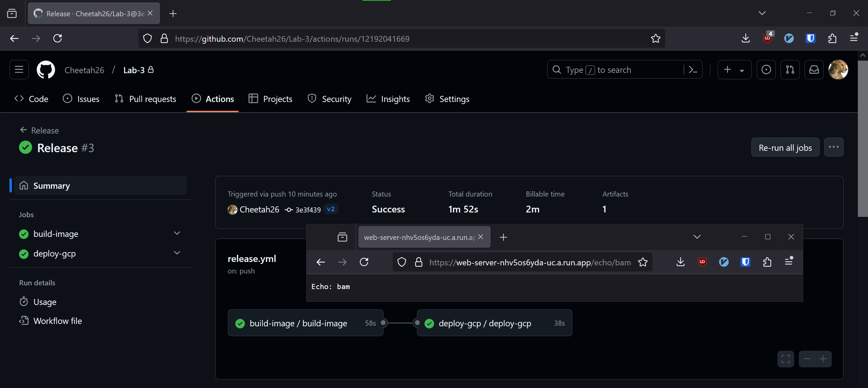Screen dimensions: 868x388
Task: Open the hamburger navigation menu
Action: [x=19, y=70]
